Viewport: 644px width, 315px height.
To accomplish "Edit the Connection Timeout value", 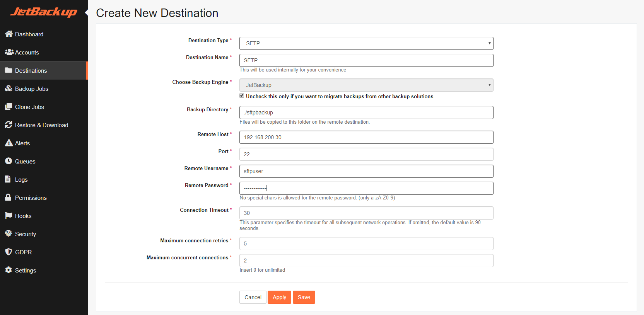I will click(x=366, y=213).
